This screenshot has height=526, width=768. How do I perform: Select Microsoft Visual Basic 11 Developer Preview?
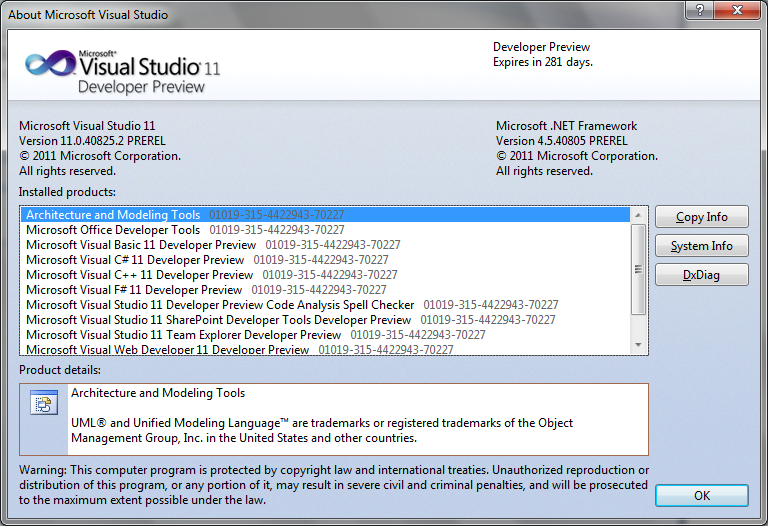[x=326, y=245]
